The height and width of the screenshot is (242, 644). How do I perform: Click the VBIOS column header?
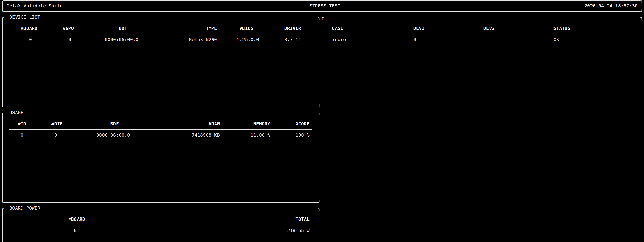(x=246, y=28)
